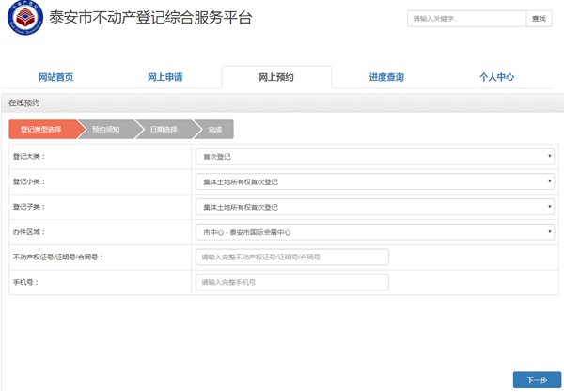Screen dimensions: 564x392
Task: Expand the 登记大类 dropdown
Action: pos(375,156)
